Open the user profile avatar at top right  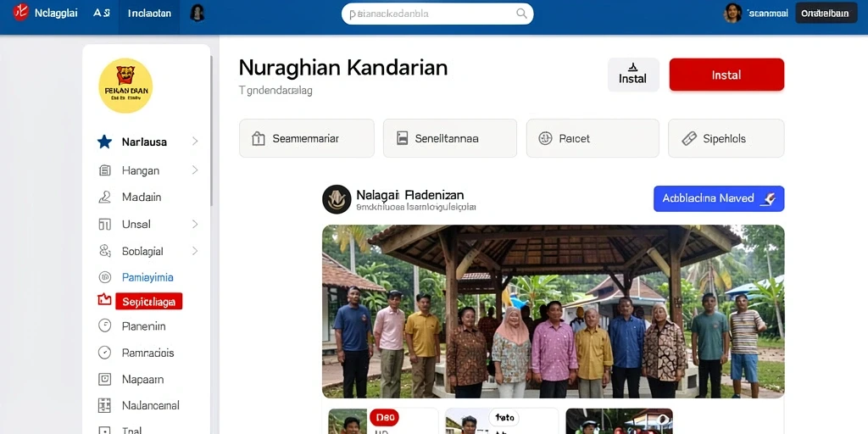click(732, 13)
